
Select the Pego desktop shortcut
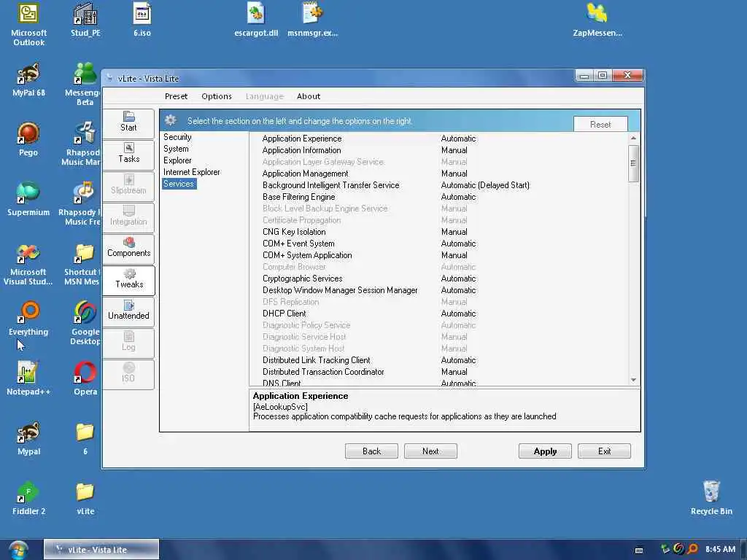pos(28,139)
